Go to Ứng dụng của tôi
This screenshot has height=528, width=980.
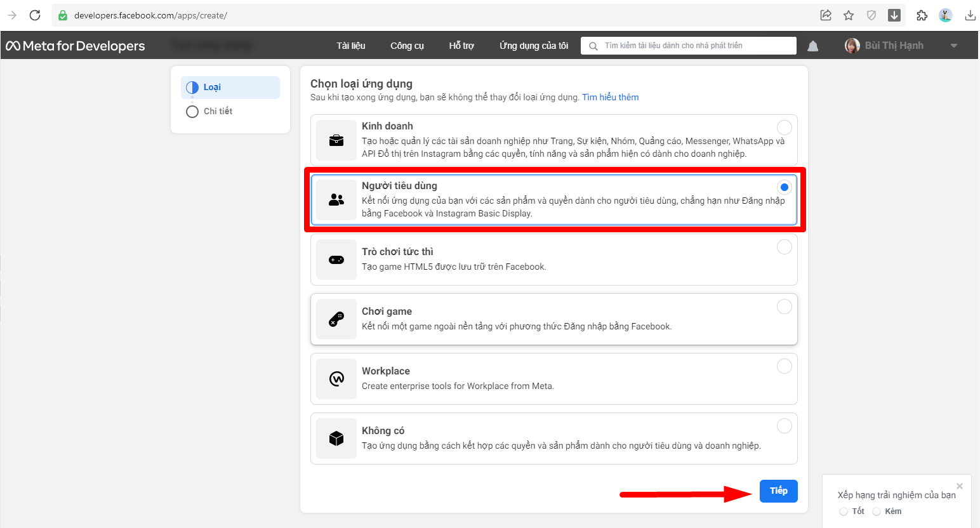[533, 46]
